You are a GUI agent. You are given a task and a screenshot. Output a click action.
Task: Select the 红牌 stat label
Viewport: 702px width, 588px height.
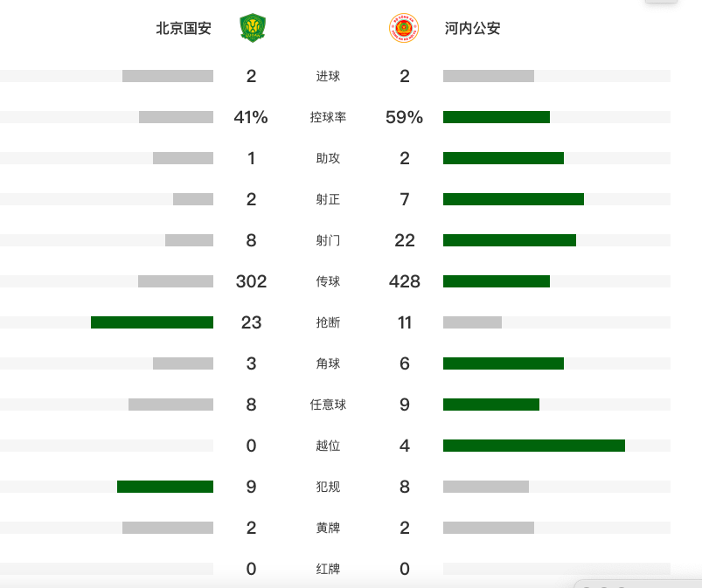pos(328,569)
